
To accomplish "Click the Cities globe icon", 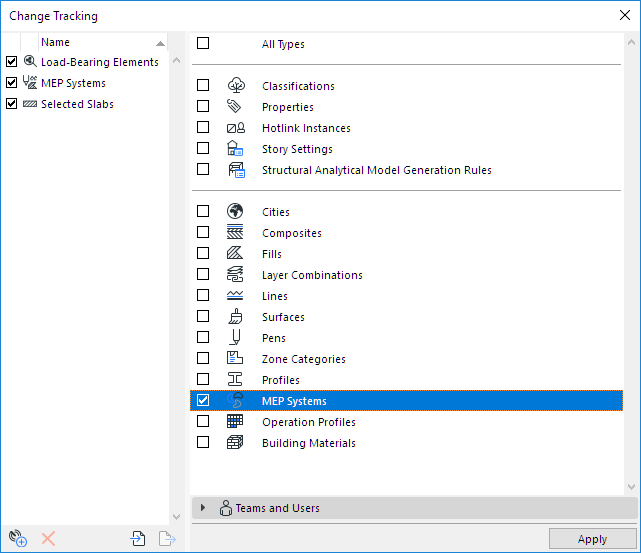I will pos(236,212).
